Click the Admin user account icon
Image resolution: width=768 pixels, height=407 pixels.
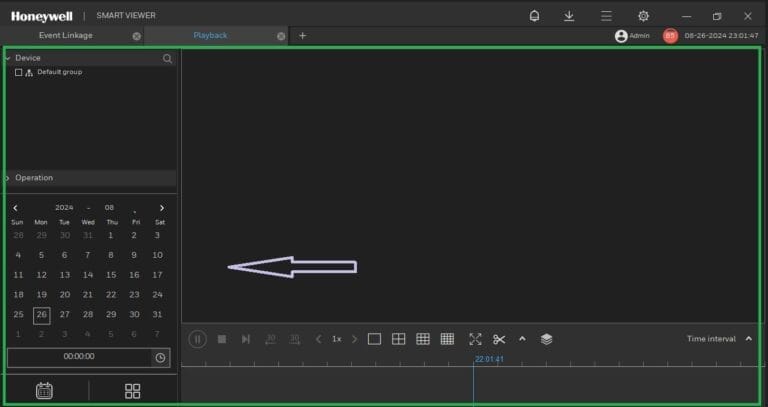(621, 36)
